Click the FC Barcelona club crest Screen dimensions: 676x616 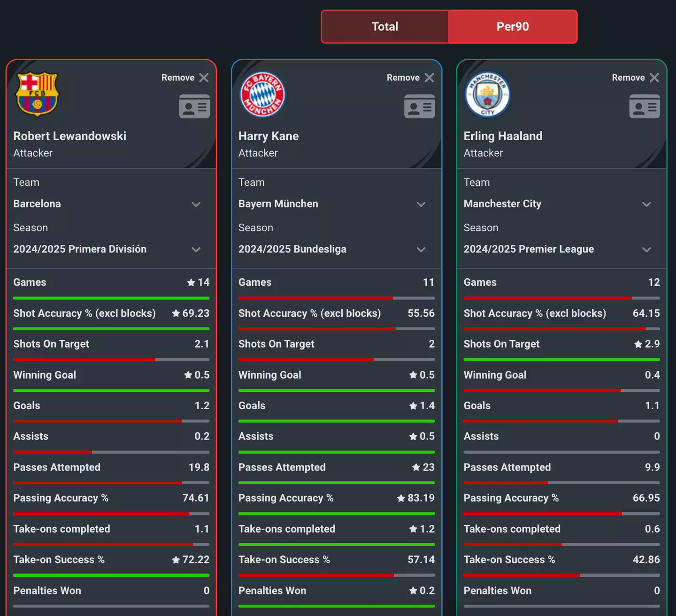[38, 94]
